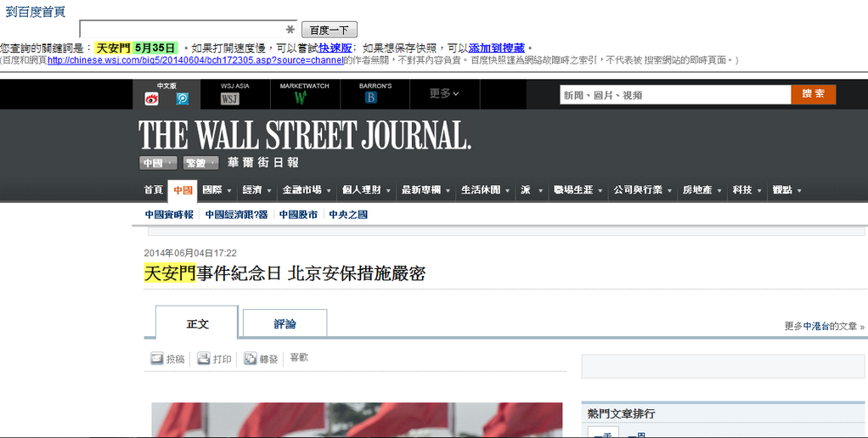Click the 投稿 label
Viewport: 868px width, 438px height.
click(176, 359)
